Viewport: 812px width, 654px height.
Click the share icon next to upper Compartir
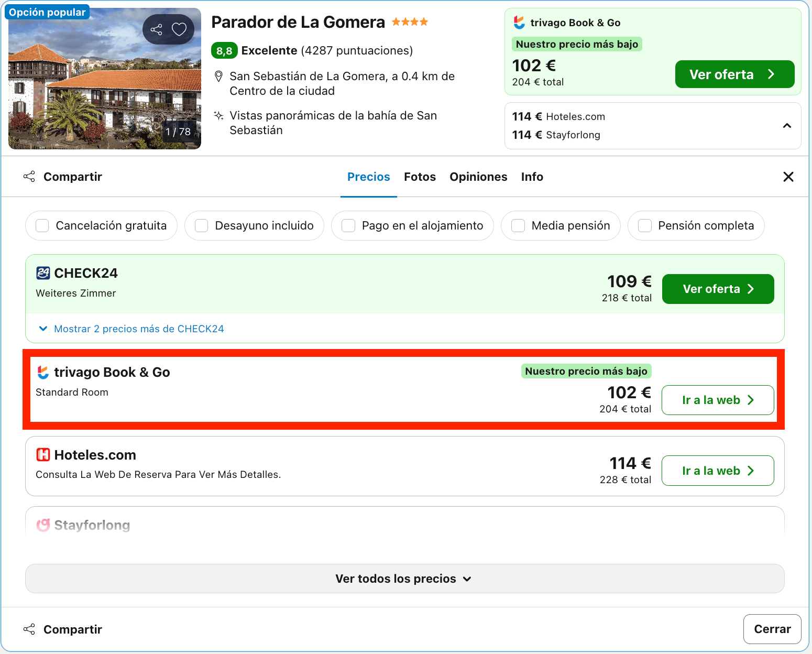[x=29, y=177]
